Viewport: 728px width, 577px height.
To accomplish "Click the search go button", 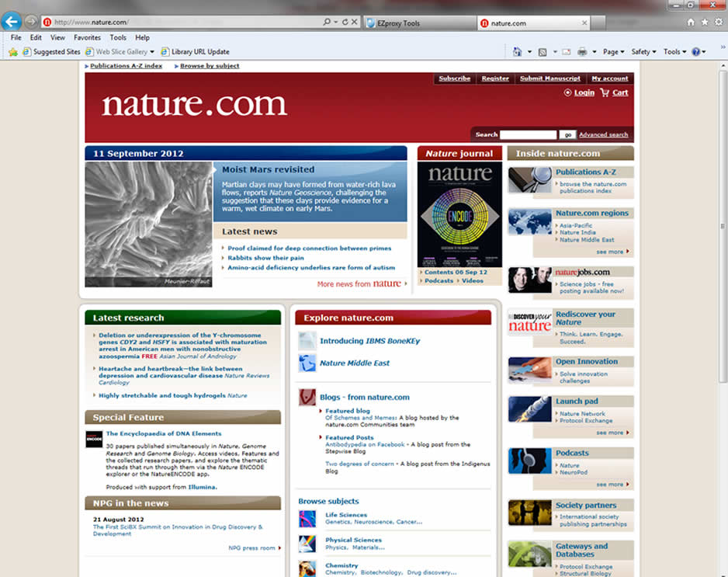I will coord(568,134).
